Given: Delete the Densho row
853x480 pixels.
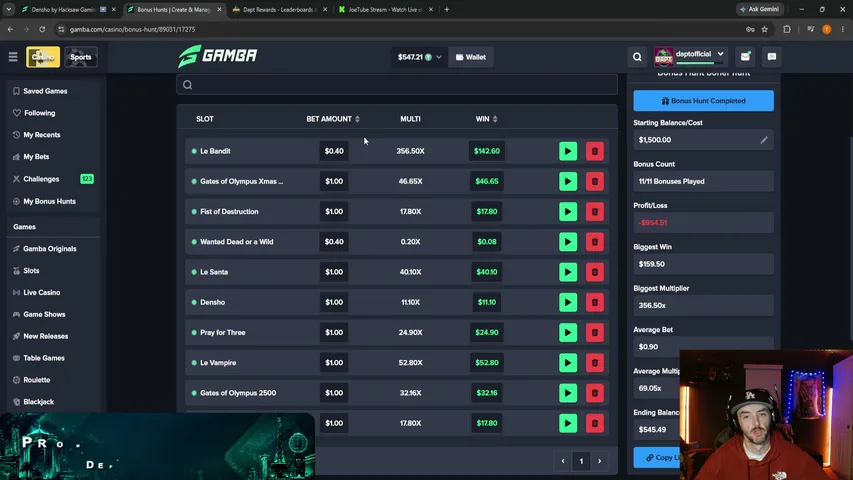Looking at the screenshot, I should pyautogui.click(x=595, y=302).
